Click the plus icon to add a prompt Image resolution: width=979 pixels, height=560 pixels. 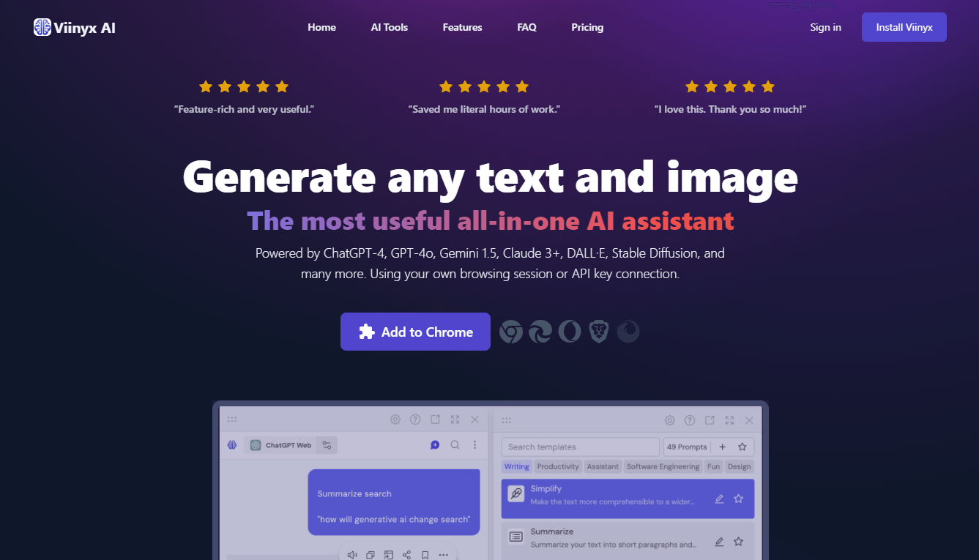pyautogui.click(x=722, y=447)
